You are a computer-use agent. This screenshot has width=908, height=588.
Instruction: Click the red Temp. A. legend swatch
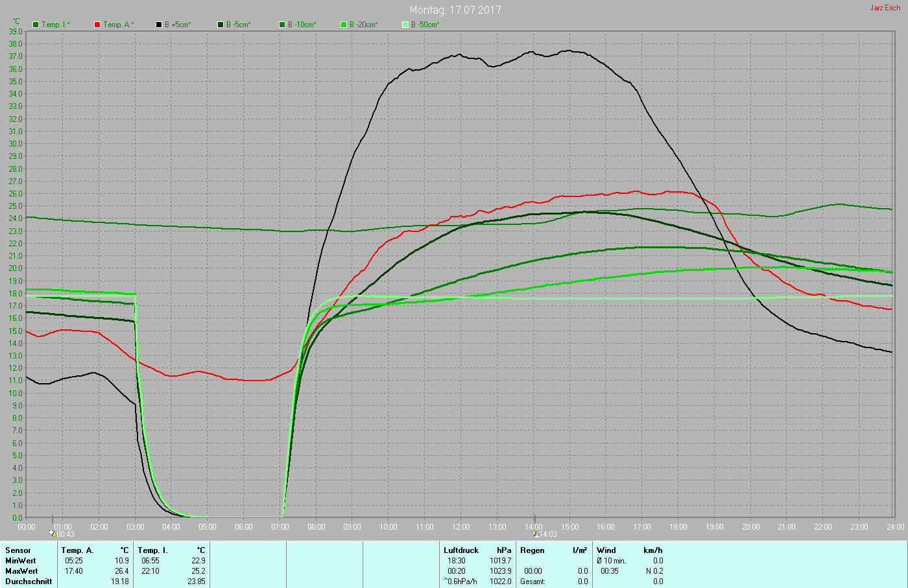click(x=97, y=25)
